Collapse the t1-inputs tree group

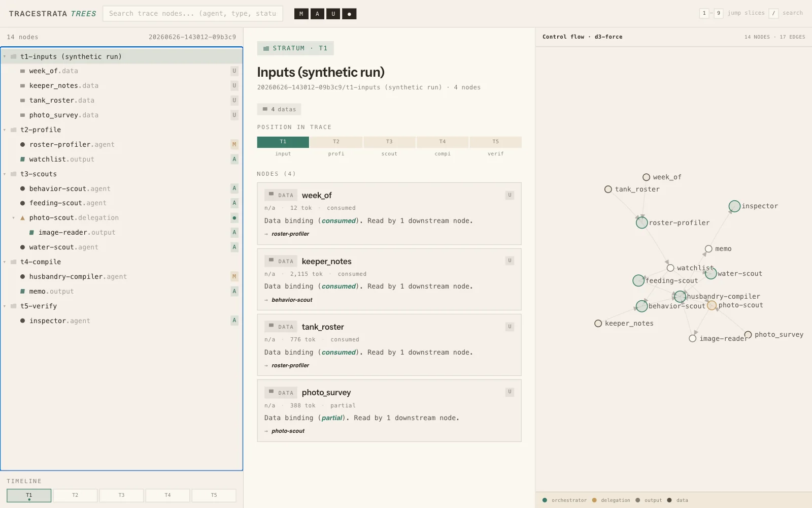[x=5, y=56]
